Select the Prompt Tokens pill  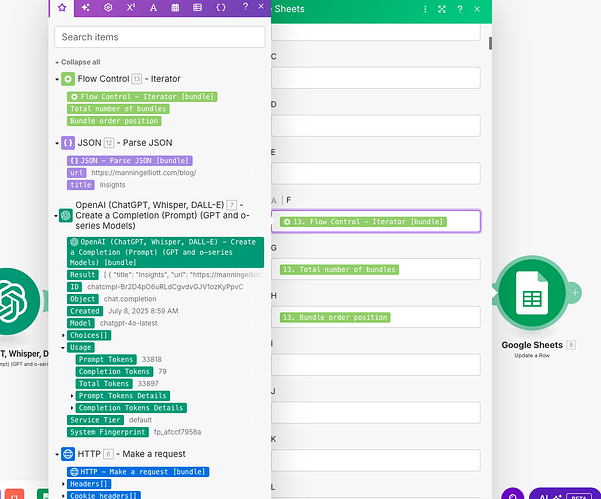coord(106,359)
